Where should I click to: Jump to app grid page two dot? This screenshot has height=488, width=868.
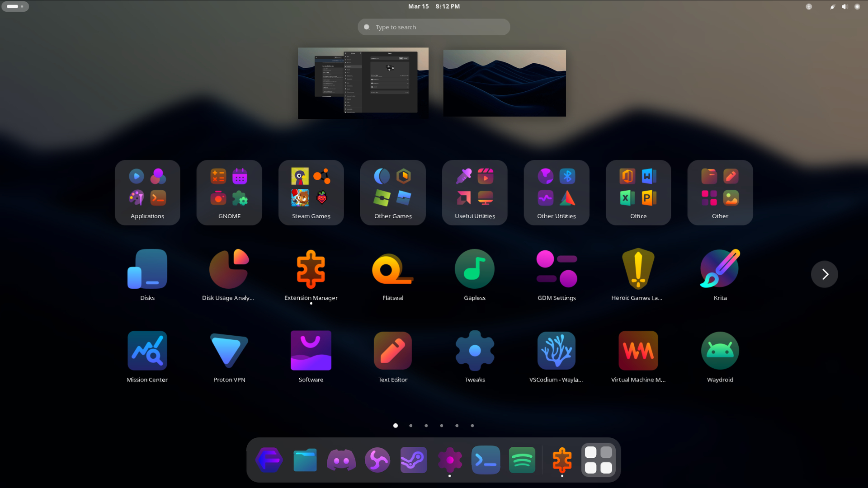(x=411, y=426)
